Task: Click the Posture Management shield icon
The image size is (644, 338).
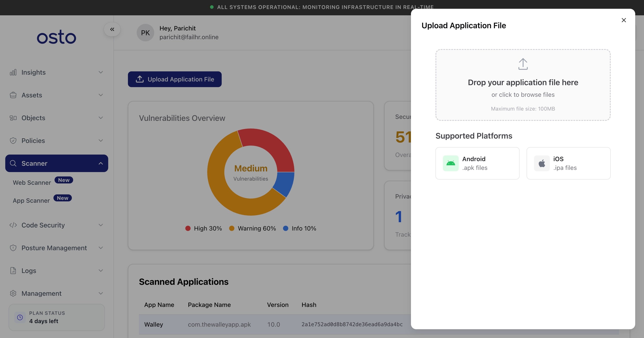Action: click(x=13, y=248)
